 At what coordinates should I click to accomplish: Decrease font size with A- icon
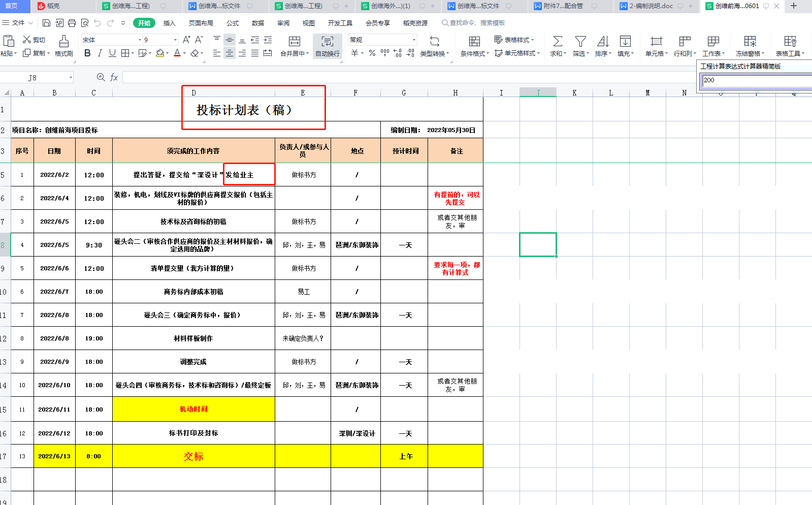[199, 40]
